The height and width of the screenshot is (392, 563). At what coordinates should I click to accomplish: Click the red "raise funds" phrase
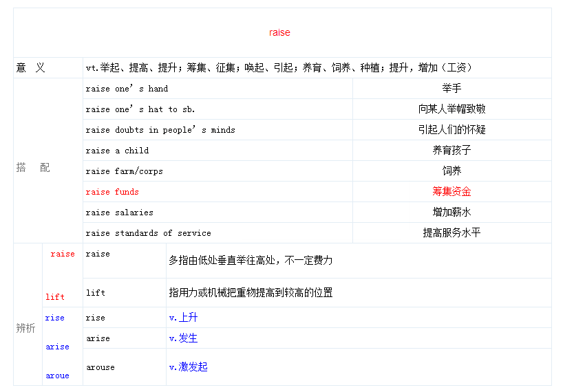pyautogui.click(x=112, y=192)
